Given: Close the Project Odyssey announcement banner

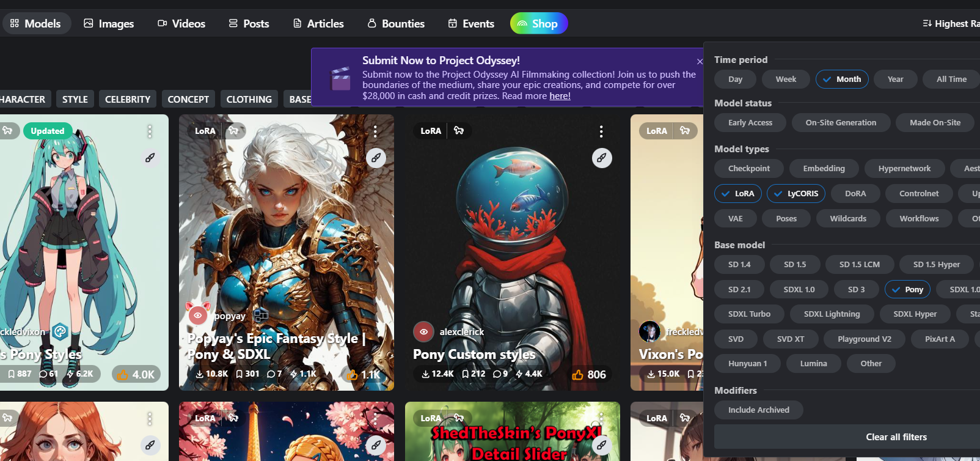Looking at the screenshot, I should pos(700,61).
